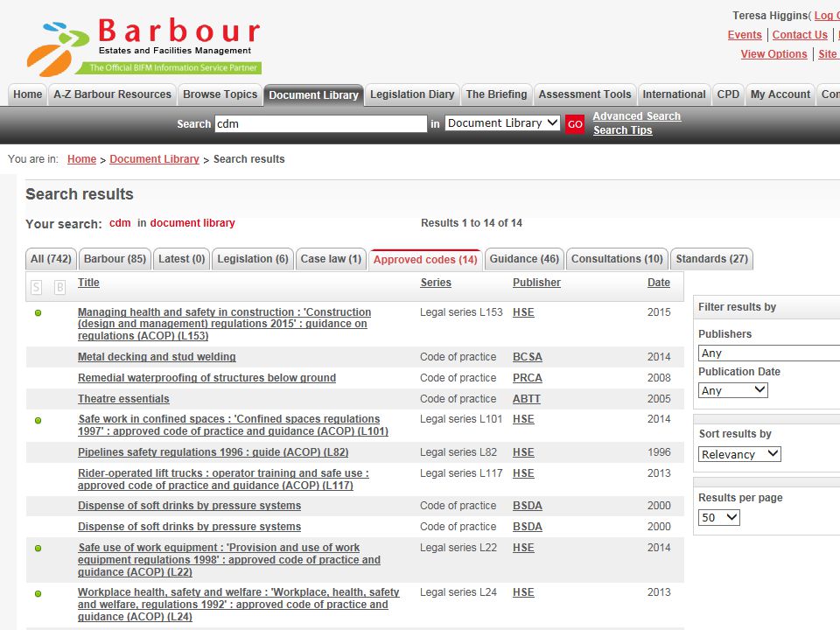Open Rider-operated lift trucks document
Image resolution: width=840 pixels, height=630 pixels.
point(223,479)
